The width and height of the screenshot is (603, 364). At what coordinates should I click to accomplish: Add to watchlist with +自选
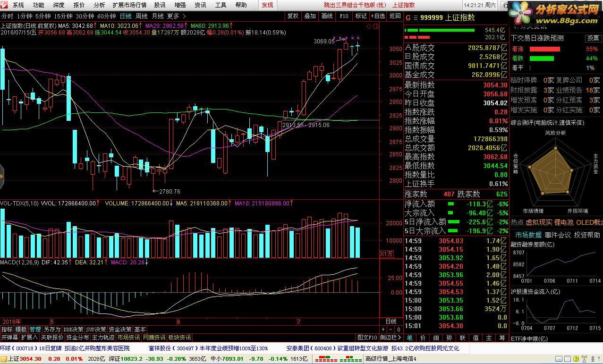click(x=378, y=16)
